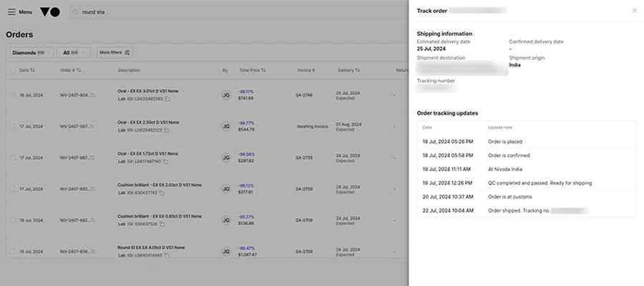Click the search magnifier icon
Viewport: 644px width, 286px height.
coord(76,12)
